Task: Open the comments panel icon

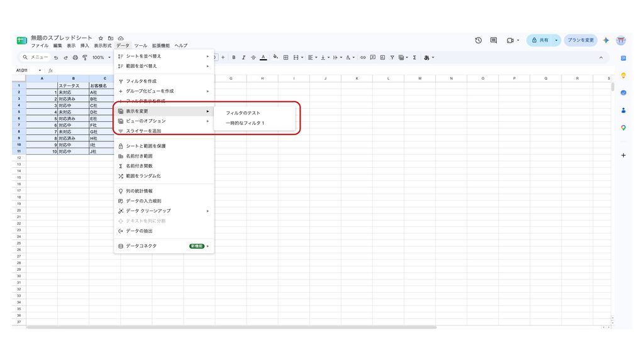Action: [x=494, y=40]
